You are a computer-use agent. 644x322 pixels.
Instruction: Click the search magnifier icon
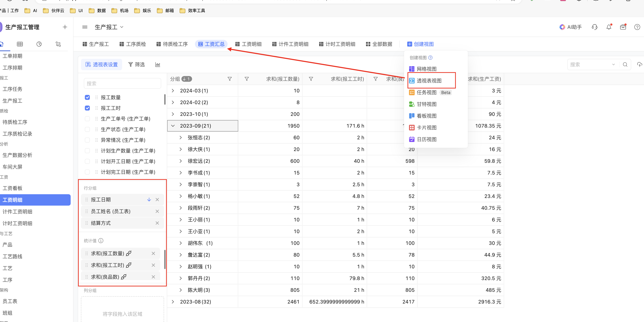click(x=625, y=65)
